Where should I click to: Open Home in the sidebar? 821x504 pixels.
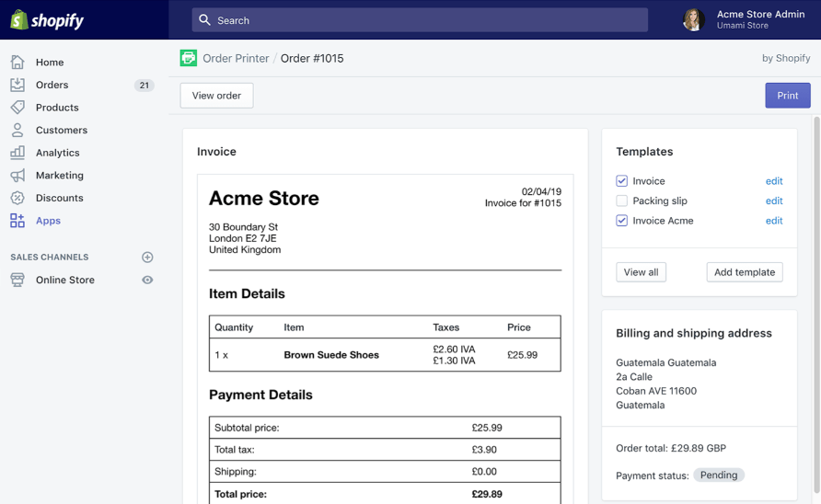tap(50, 63)
